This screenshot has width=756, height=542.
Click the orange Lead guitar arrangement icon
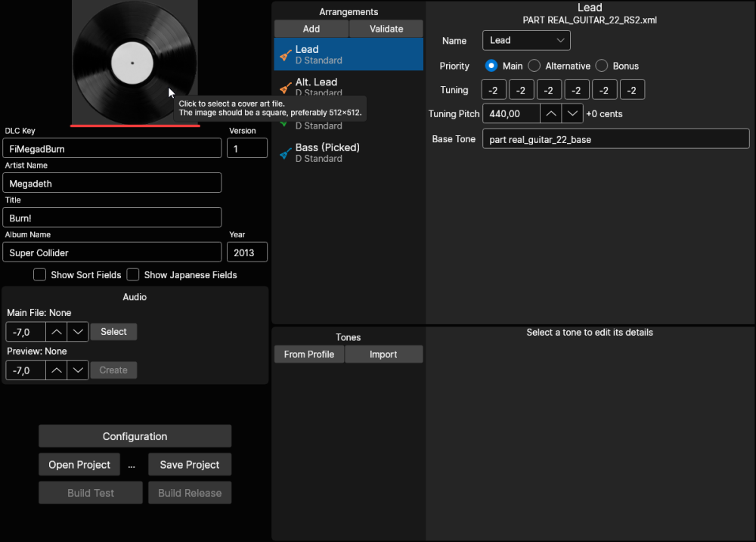(x=284, y=55)
